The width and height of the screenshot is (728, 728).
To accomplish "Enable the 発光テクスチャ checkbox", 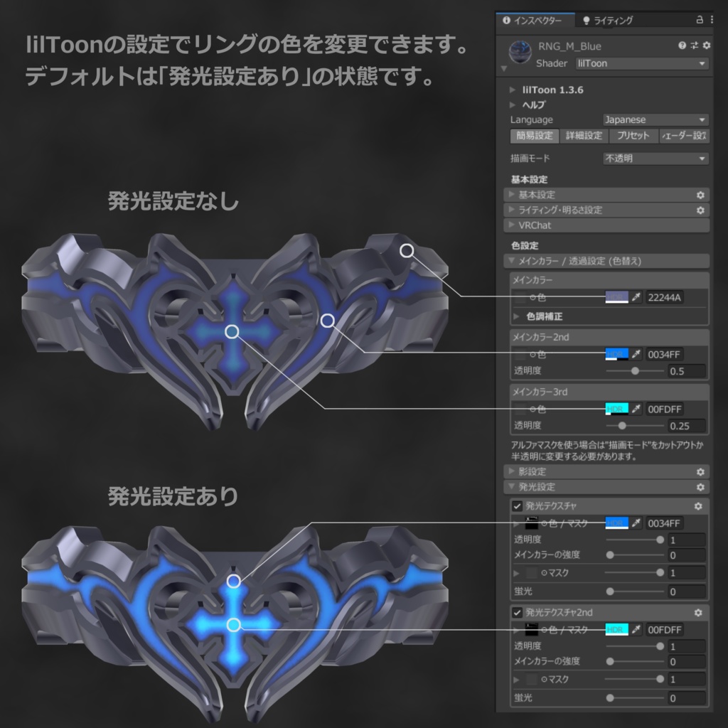I will point(517,507).
